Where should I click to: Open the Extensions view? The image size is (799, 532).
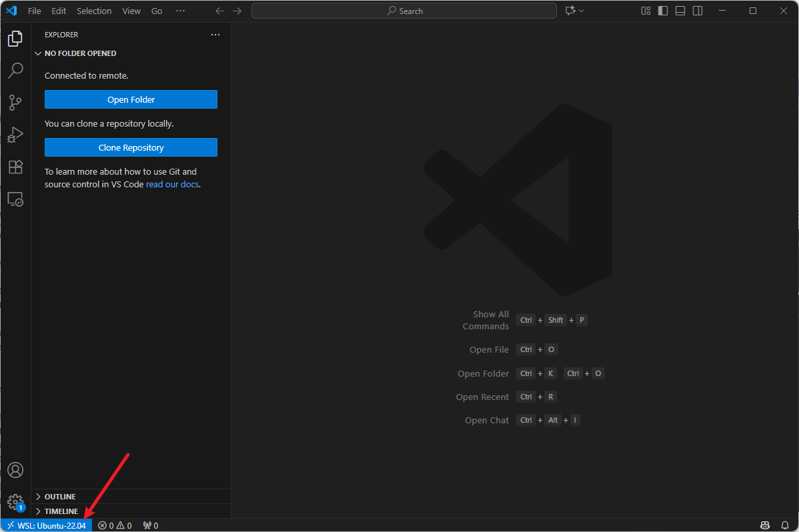[15, 167]
